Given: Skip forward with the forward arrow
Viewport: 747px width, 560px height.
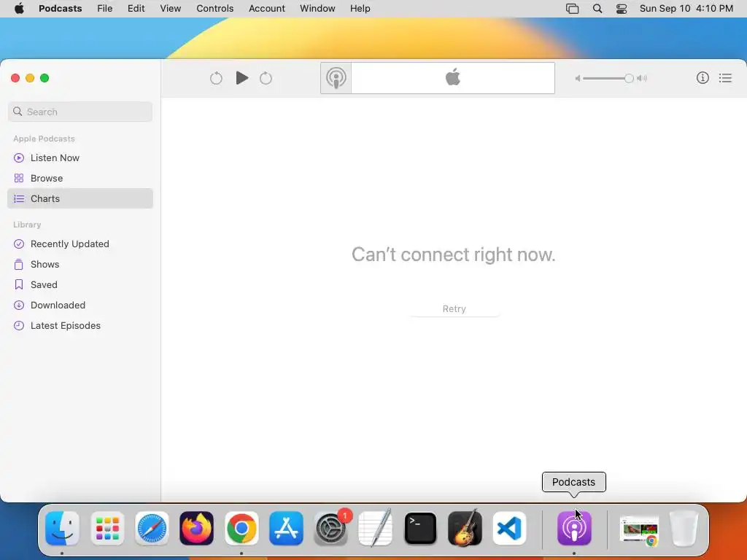Looking at the screenshot, I should pyautogui.click(x=266, y=78).
